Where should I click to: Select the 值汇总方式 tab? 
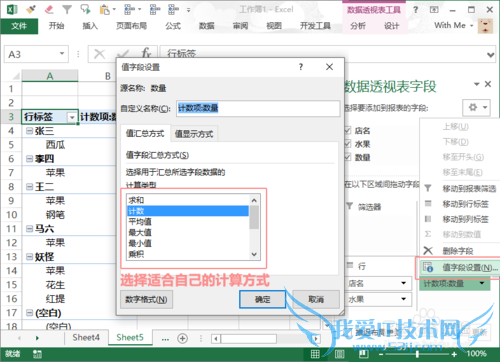(x=145, y=134)
